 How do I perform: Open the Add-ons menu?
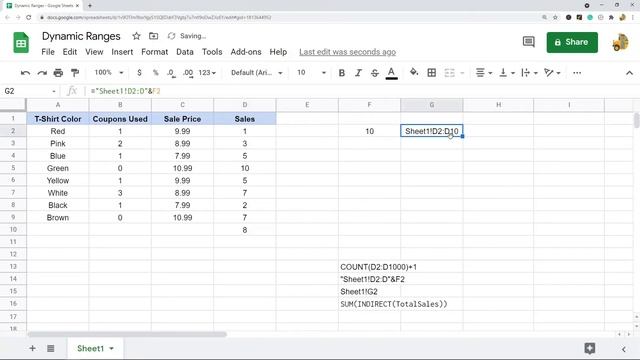coord(246,52)
